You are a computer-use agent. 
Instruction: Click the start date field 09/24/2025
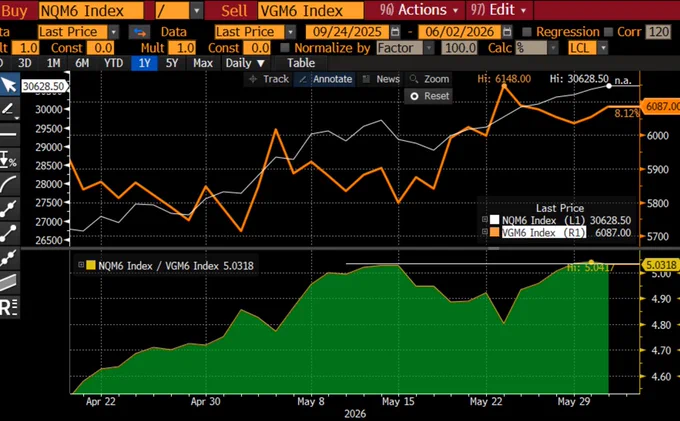tap(347, 32)
